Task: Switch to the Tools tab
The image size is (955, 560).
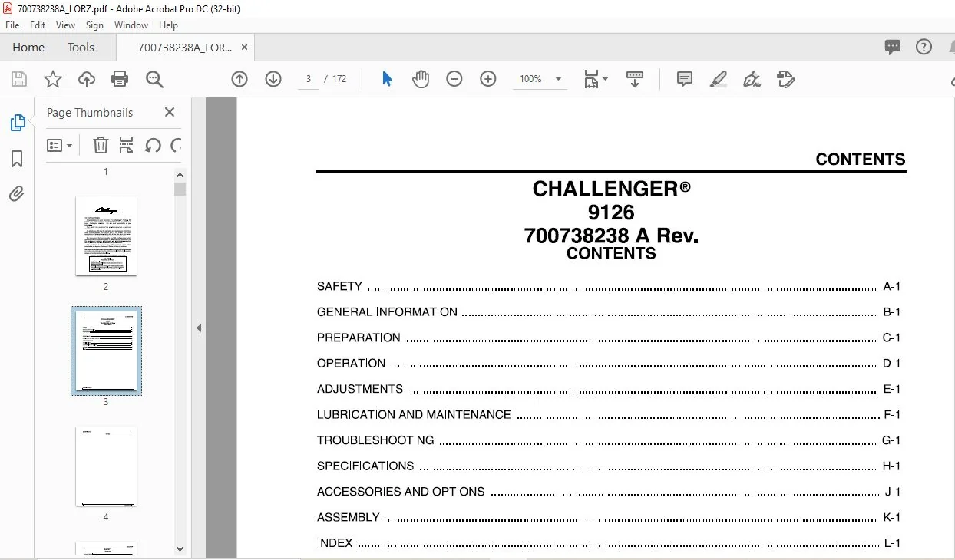Action: 81,47
